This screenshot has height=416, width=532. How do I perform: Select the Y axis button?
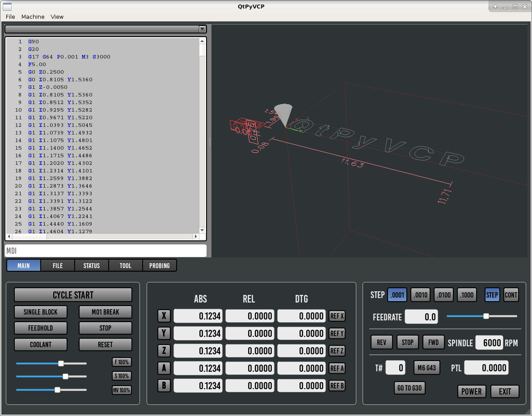tap(164, 333)
